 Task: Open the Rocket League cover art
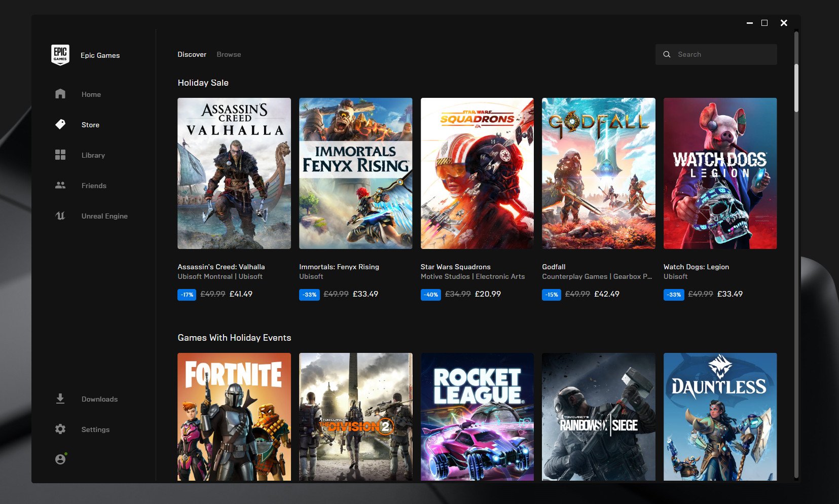(477, 417)
